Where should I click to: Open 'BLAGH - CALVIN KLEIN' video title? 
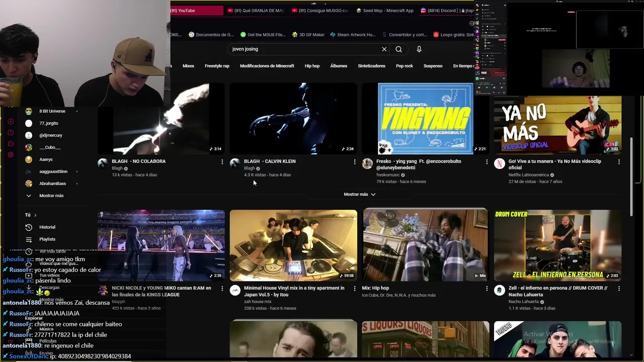pyautogui.click(x=270, y=161)
